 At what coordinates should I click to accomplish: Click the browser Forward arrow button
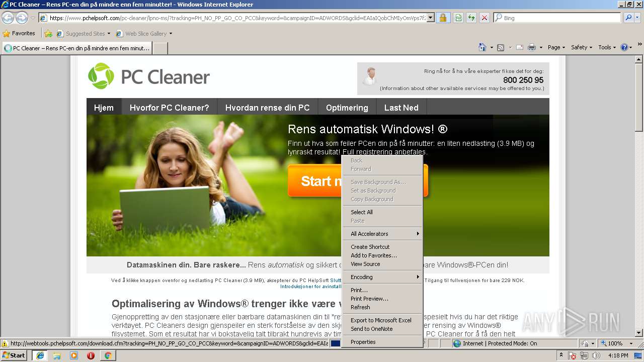(x=22, y=18)
